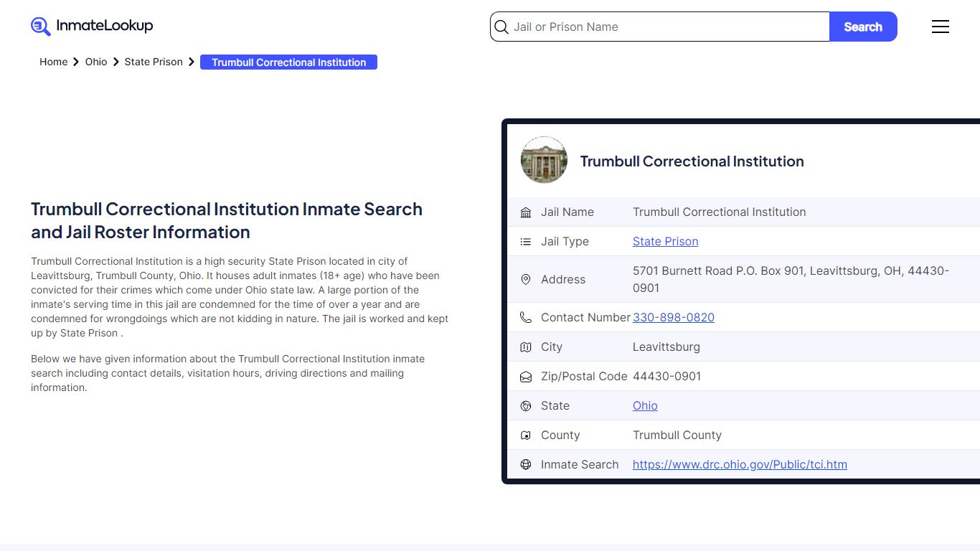Go to Home breadcrumb

click(53, 62)
